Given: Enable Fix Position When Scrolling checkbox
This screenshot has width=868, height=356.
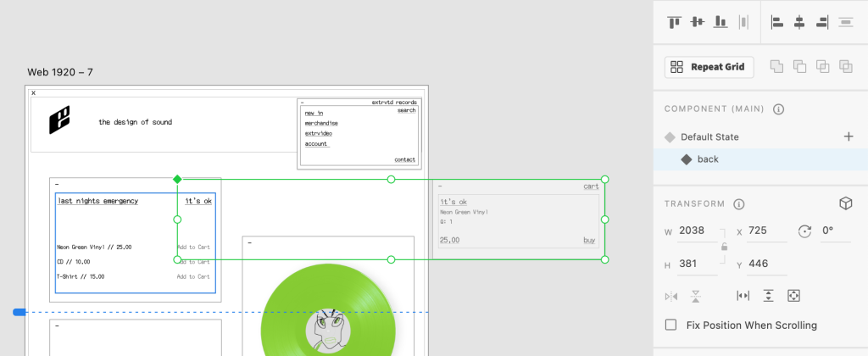Looking at the screenshot, I should (x=671, y=325).
